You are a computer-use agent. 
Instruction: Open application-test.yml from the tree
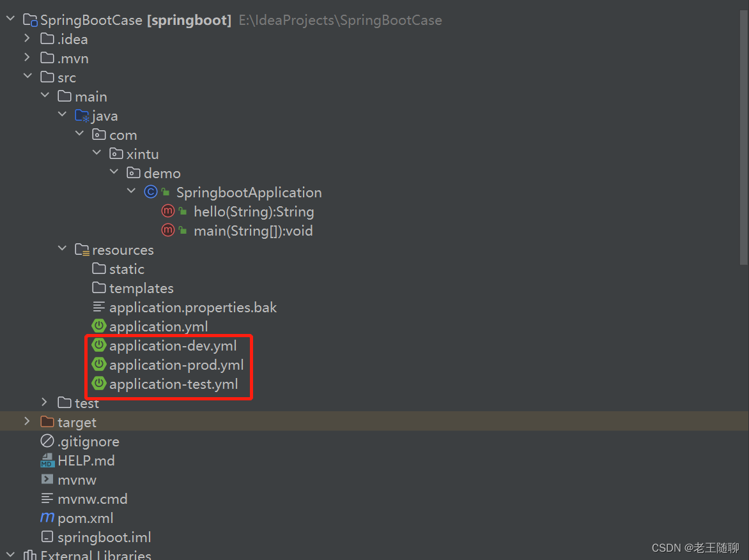tap(173, 384)
